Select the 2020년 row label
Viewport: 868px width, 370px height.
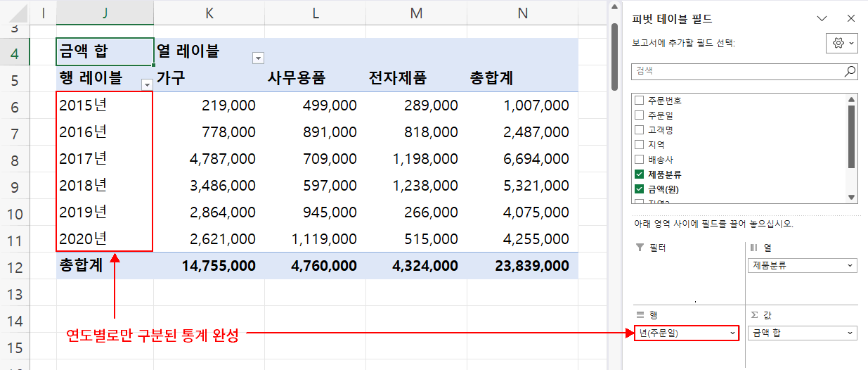click(x=105, y=238)
